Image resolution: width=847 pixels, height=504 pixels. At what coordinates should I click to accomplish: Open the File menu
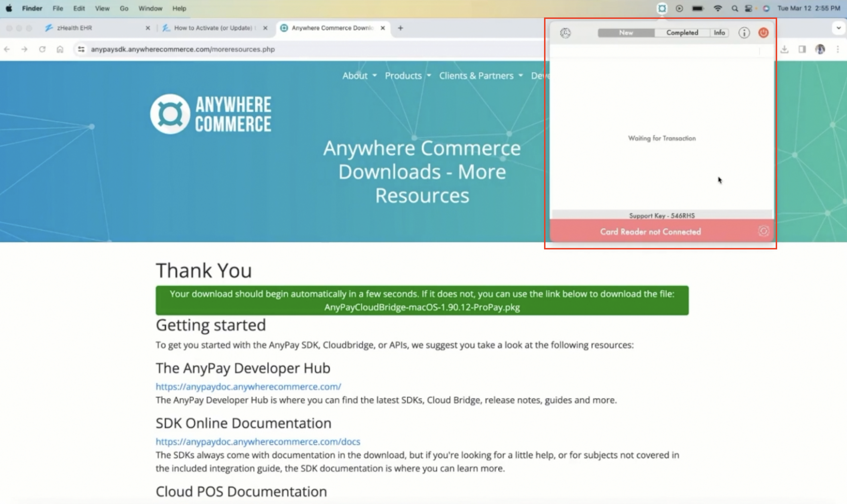[x=58, y=9]
